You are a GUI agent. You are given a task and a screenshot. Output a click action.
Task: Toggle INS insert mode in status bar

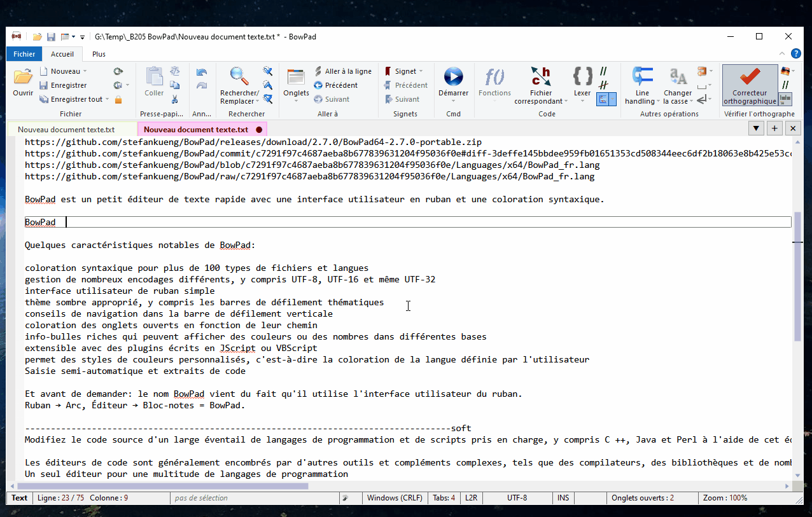563,498
